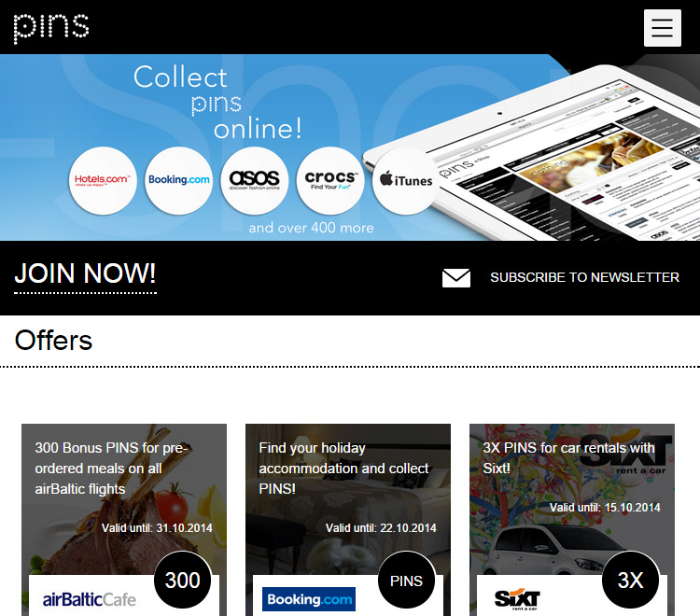Image resolution: width=700 pixels, height=616 pixels.
Task: Open the airBaltic 300 Bonus PINS offer
Action: pyautogui.click(x=124, y=520)
